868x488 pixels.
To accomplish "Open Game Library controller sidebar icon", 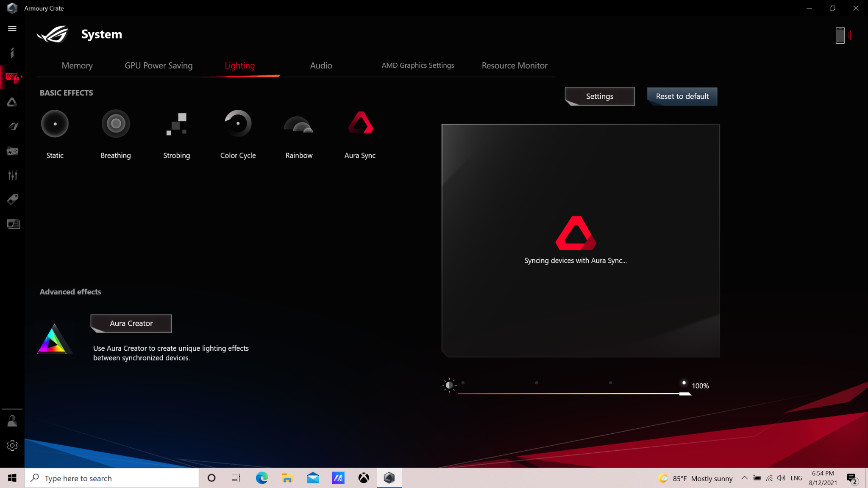I will [12, 151].
